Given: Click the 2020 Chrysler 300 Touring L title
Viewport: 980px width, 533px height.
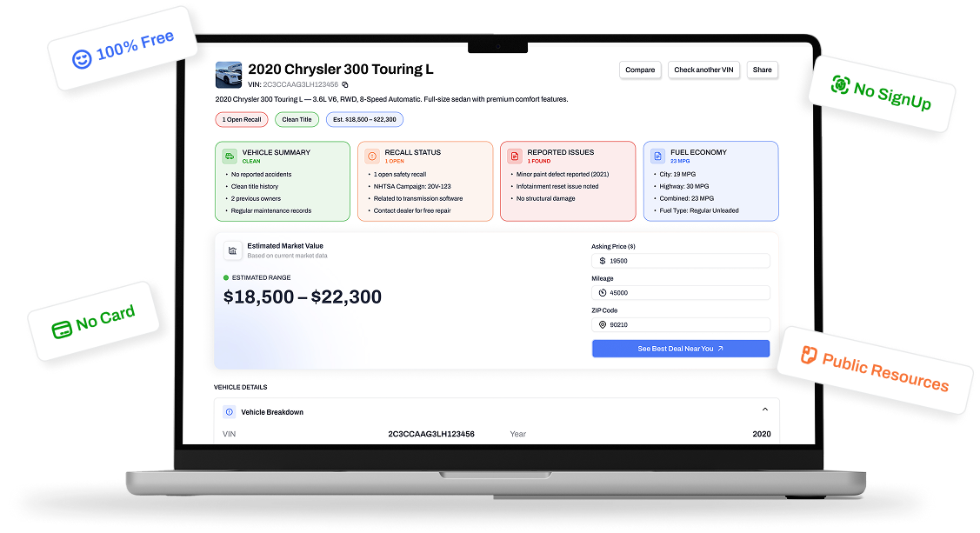Looking at the screenshot, I should pos(341,70).
